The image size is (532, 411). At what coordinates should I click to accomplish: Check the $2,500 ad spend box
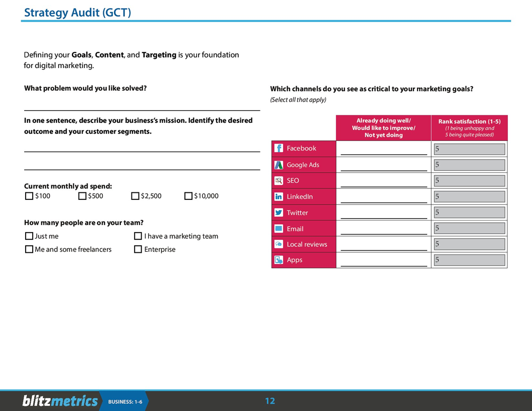click(x=135, y=196)
